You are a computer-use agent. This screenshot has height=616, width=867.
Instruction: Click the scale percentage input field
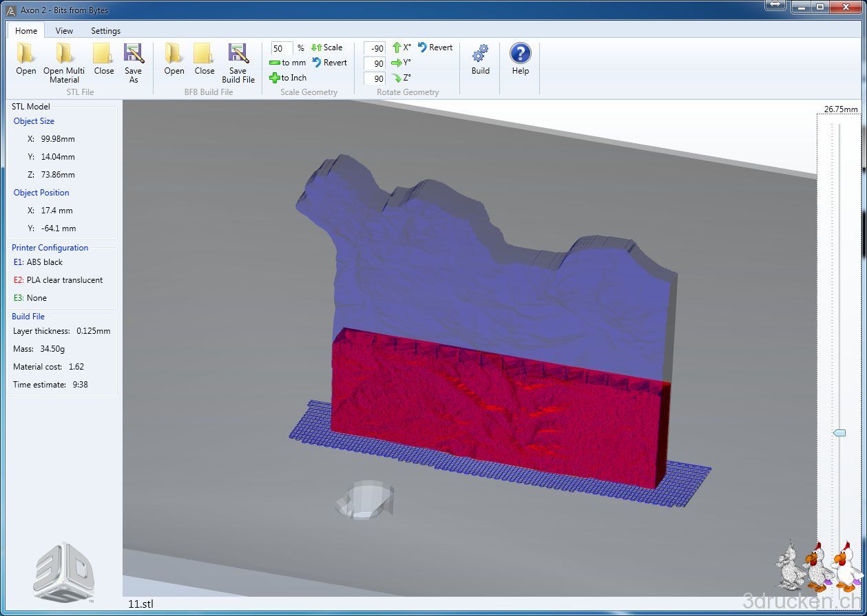(x=282, y=48)
